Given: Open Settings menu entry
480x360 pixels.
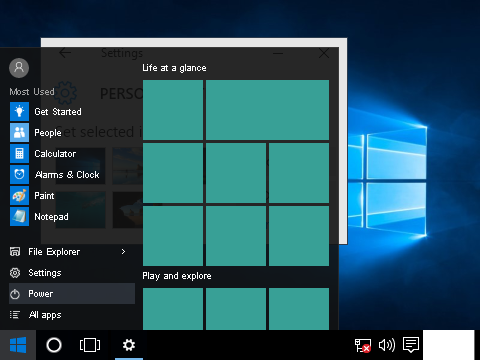Looking at the screenshot, I should tap(72, 273).
